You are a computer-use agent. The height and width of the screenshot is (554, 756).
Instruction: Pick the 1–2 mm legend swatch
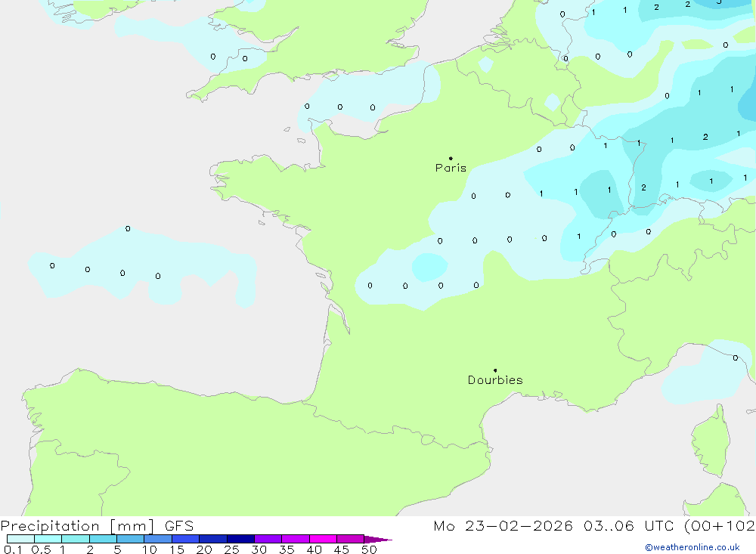tap(75, 539)
